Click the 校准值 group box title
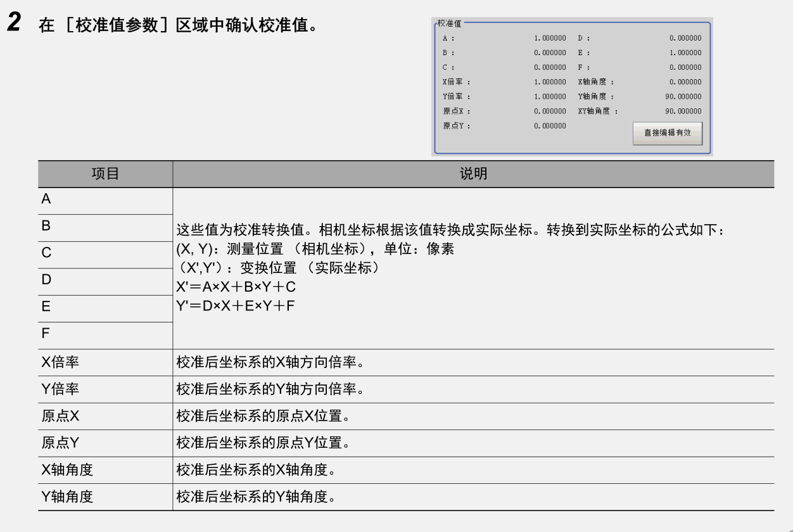Image resolution: width=793 pixels, height=532 pixels. (450, 23)
